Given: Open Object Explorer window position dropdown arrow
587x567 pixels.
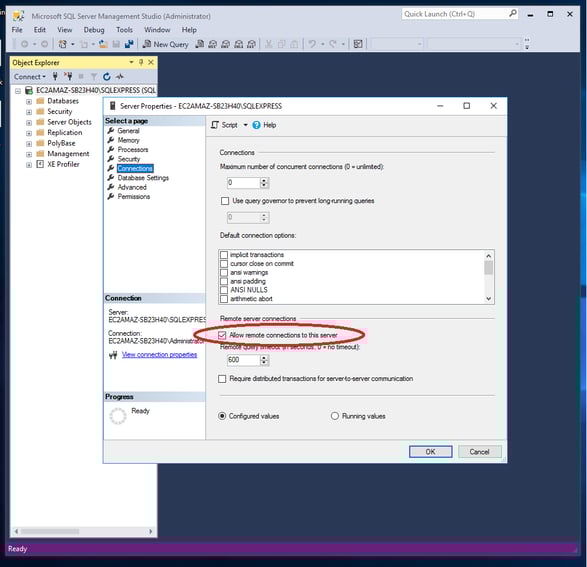Looking at the screenshot, I should pyautogui.click(x=131, y=62).
